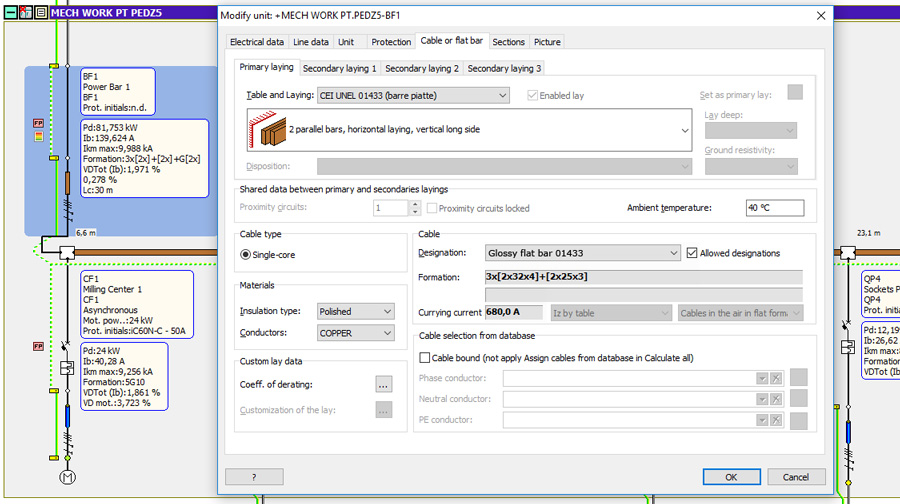900x504 pixels.
Task: Open the Designation combo box
Action: 582,253
